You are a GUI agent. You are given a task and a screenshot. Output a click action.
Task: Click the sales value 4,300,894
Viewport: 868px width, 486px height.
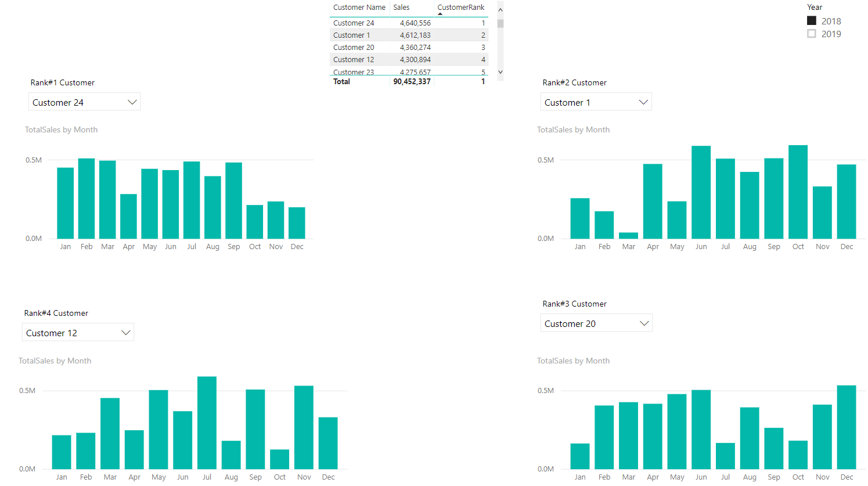[x=415, y=60]
